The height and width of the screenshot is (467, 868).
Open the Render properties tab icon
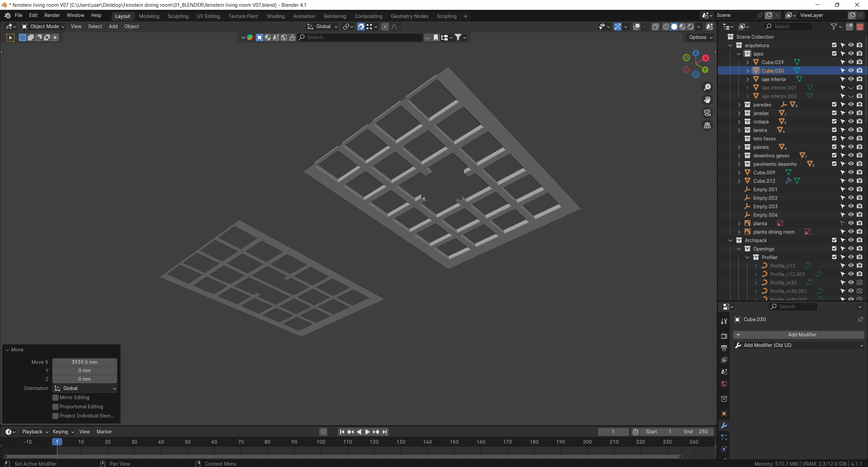point(724,336)
